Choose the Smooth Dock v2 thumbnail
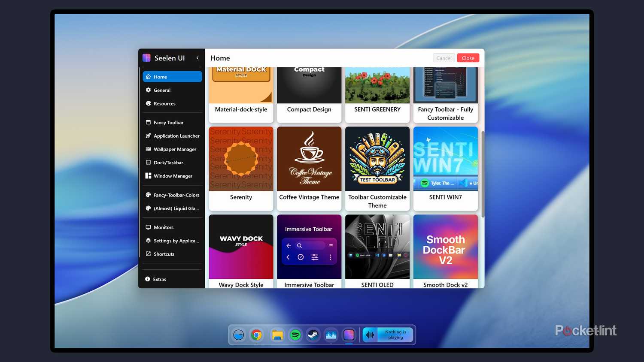Screen dimensions: 644x362 pos(446,247)
